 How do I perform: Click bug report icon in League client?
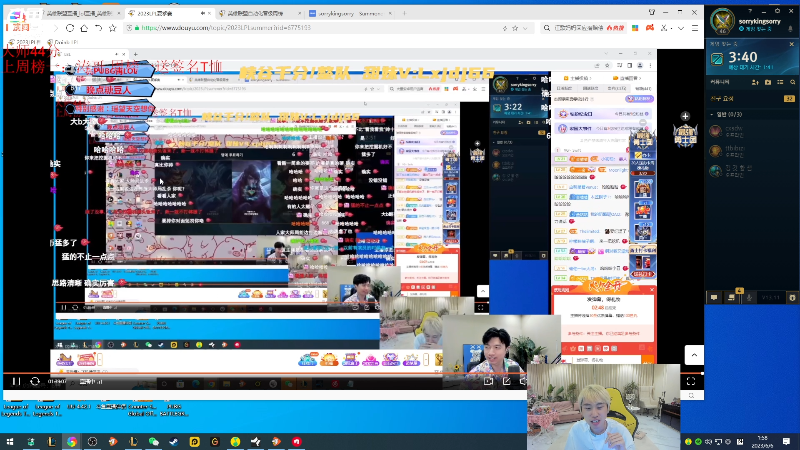[792, 297]
